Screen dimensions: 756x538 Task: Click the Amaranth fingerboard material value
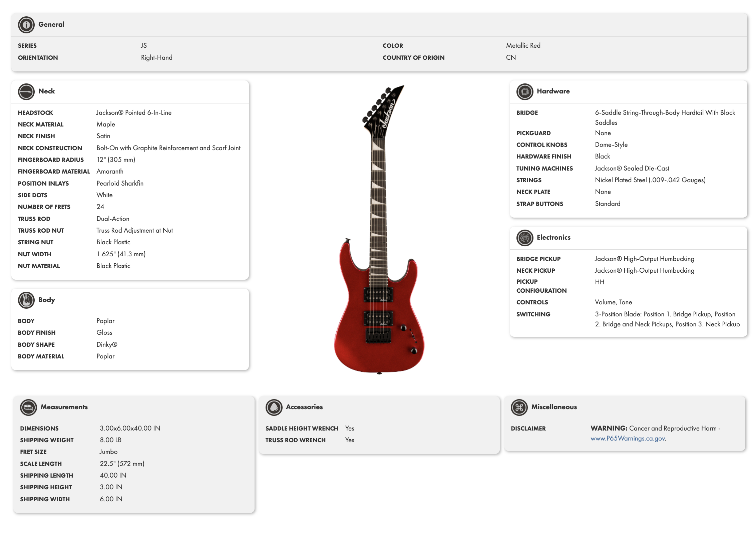[x=110, y=171]
